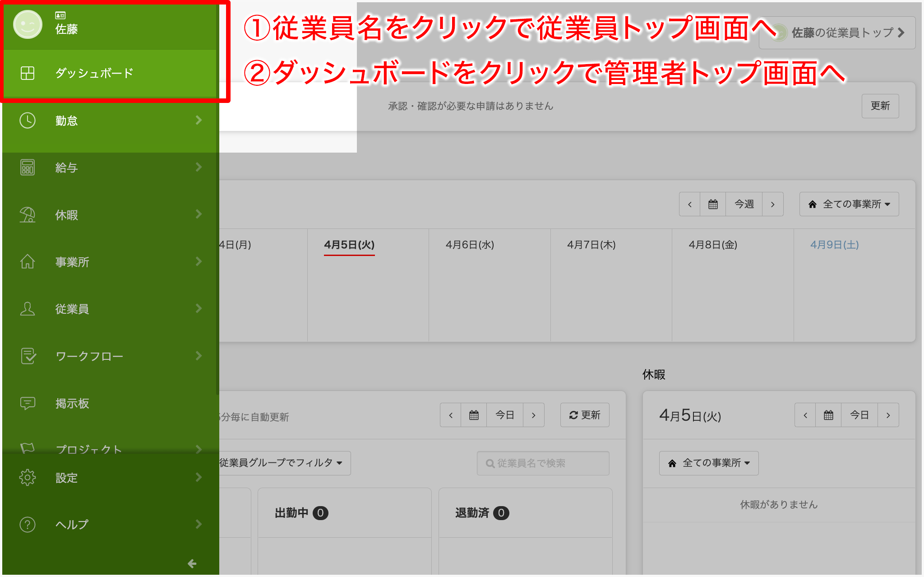The image size is (924, 577).
Task: Click the ワークフロー document check icon
Action: [28, 356]
